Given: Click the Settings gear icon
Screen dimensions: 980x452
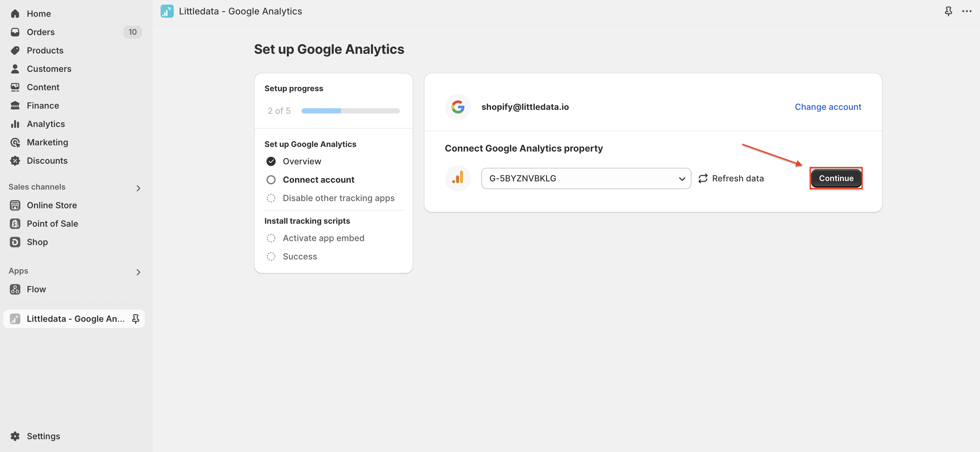Looking at the screenshot, I should (x=15, y=436).
